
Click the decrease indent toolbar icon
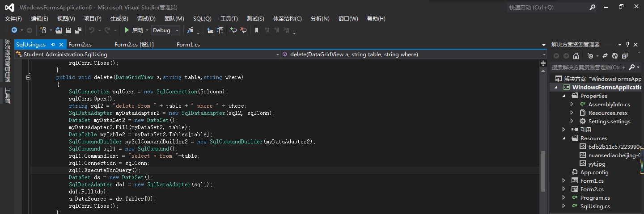point(210,30)
